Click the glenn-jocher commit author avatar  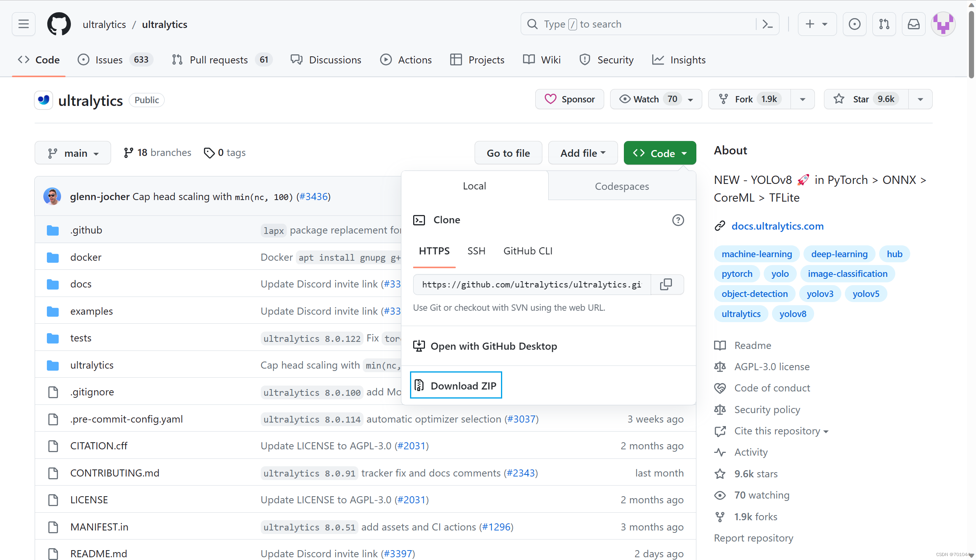point(52,196)
